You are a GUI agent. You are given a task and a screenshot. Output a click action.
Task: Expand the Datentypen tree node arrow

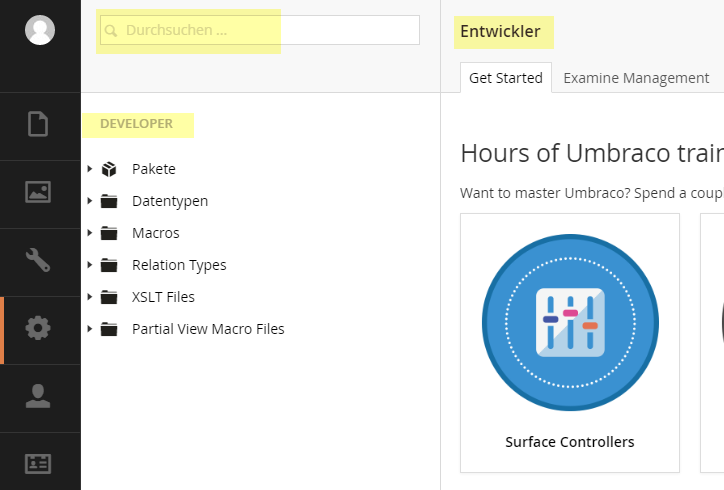pyautogui.click(x=90, y=201)
